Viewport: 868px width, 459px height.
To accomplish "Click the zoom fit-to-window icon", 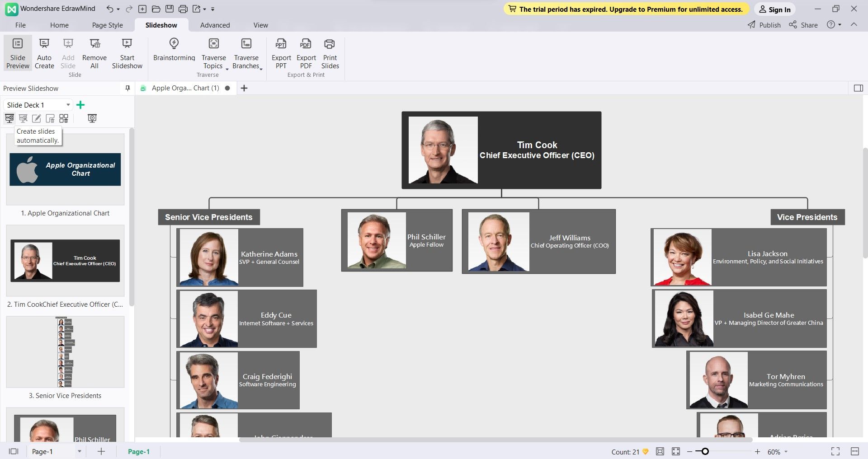I will 676,451.
